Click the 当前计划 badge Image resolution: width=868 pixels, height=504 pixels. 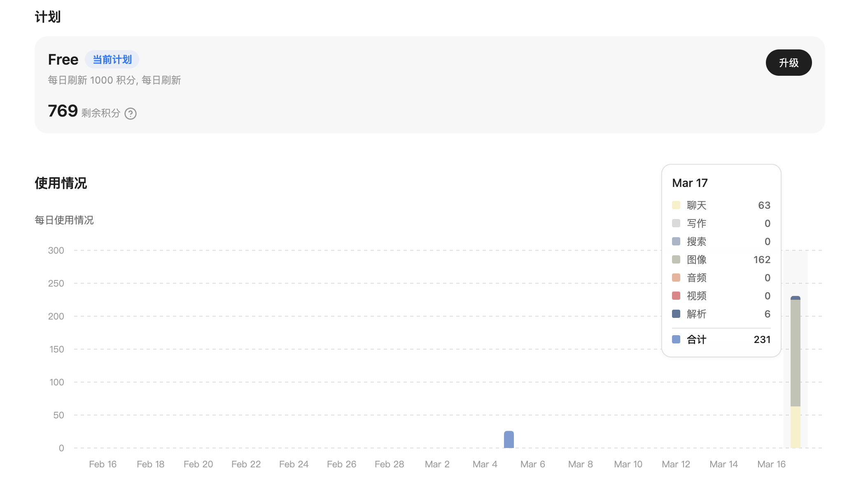(x=112, y=60)
